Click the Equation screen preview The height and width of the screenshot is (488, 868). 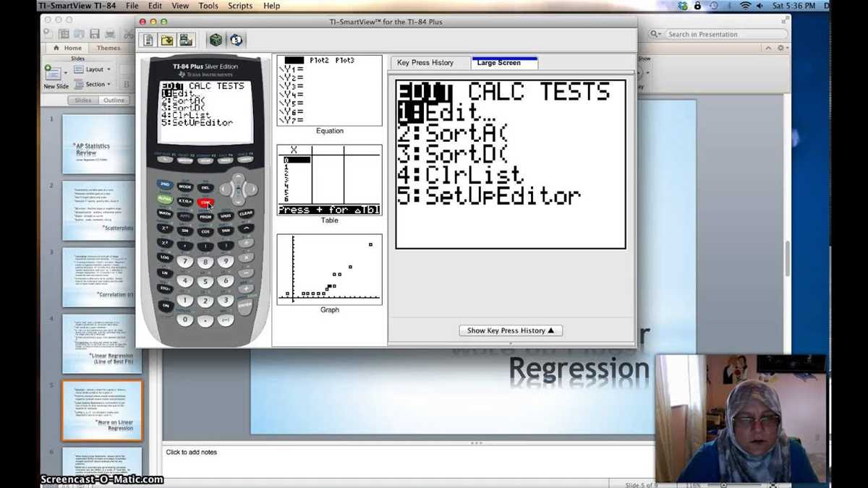point(329,90)
